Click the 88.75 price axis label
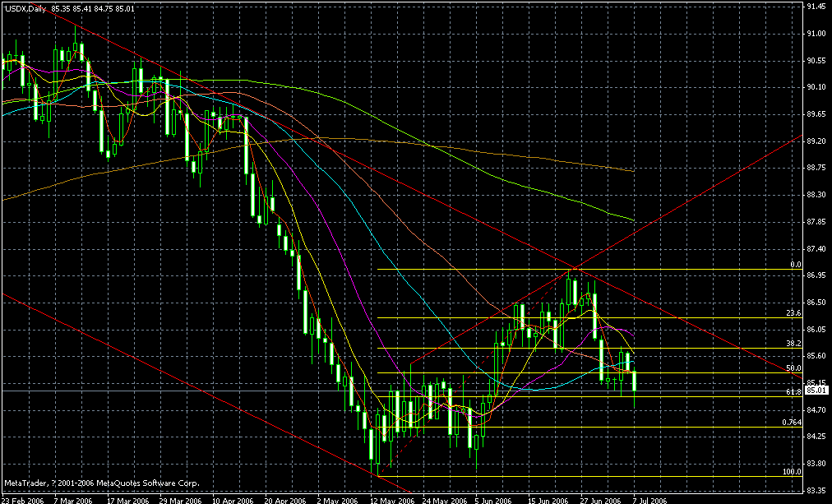This screenshot has height=504, width=832. (816, 168)
